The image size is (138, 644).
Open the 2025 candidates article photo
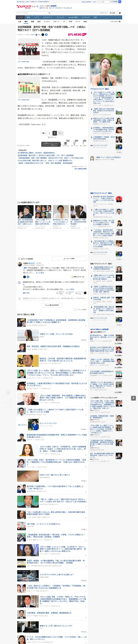click(x=29, y=49)
